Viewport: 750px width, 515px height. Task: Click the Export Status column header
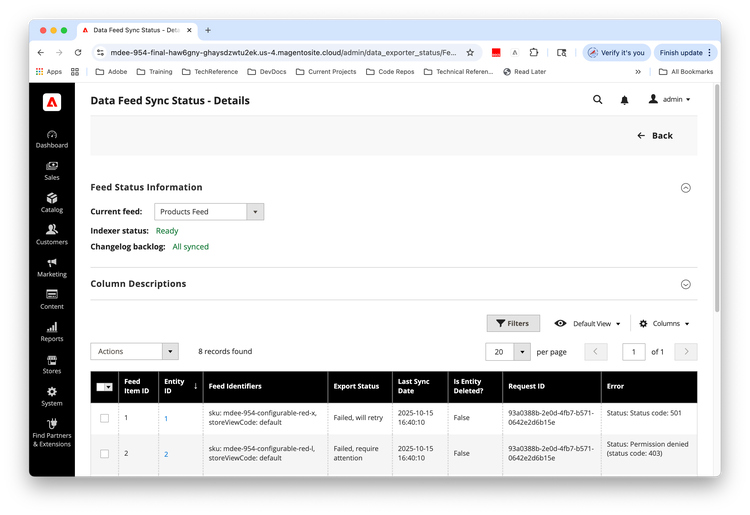[360, 386]
